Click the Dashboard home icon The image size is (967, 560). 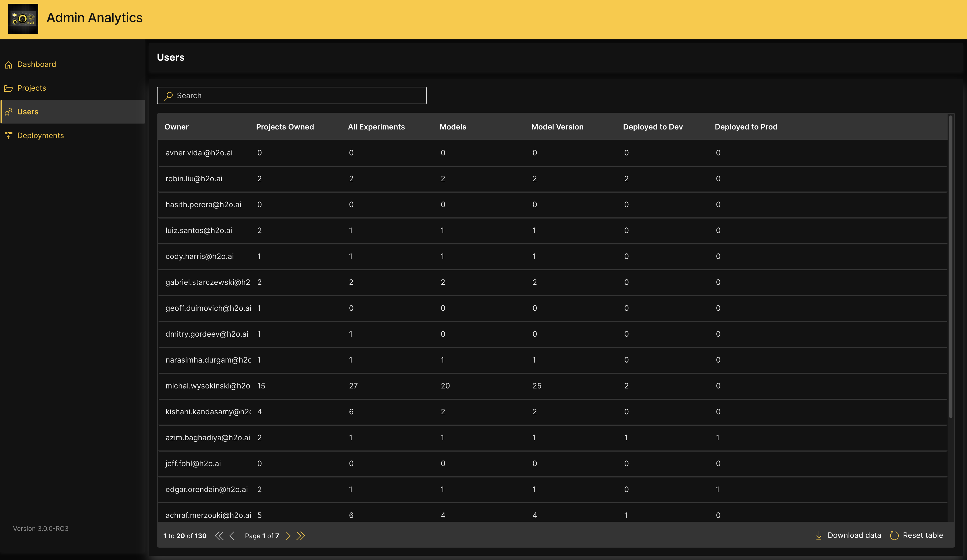8,65
